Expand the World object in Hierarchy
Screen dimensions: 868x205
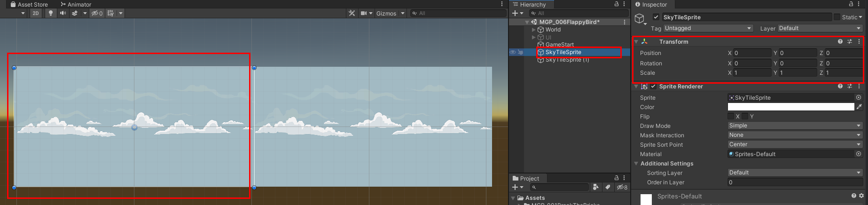pyautogui.click(x=533, y=30)
